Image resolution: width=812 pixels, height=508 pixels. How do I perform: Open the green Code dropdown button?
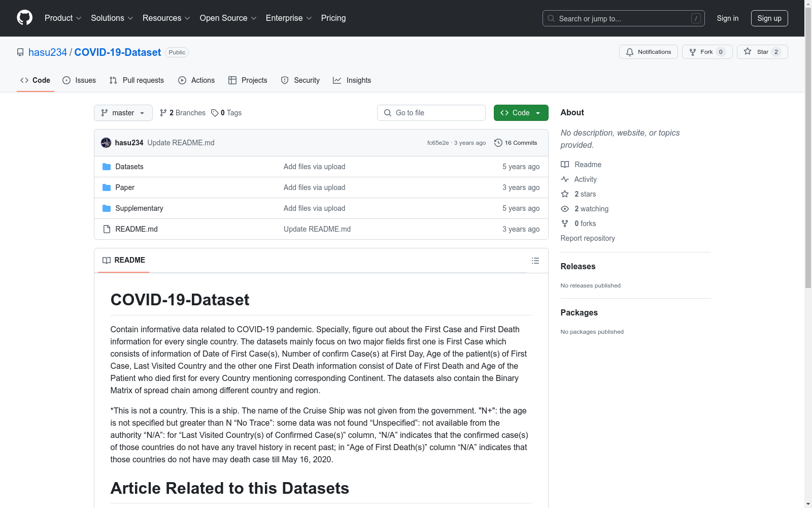(521, 113)
